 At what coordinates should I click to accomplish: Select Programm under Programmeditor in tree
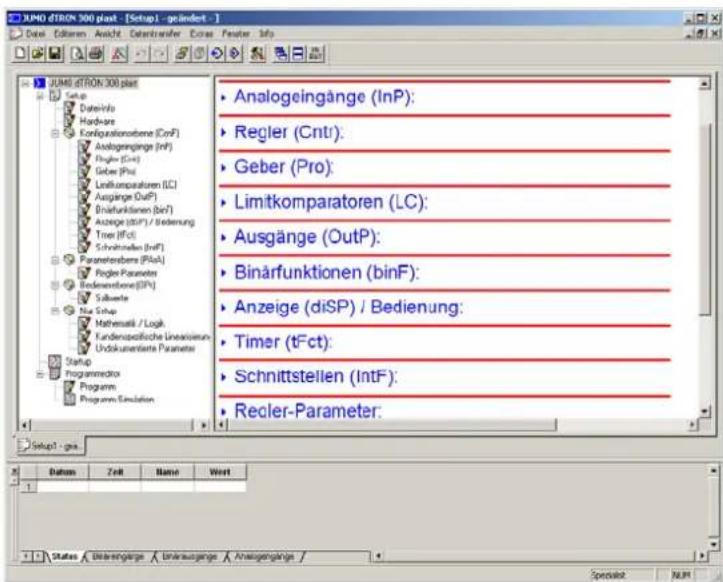98,386
